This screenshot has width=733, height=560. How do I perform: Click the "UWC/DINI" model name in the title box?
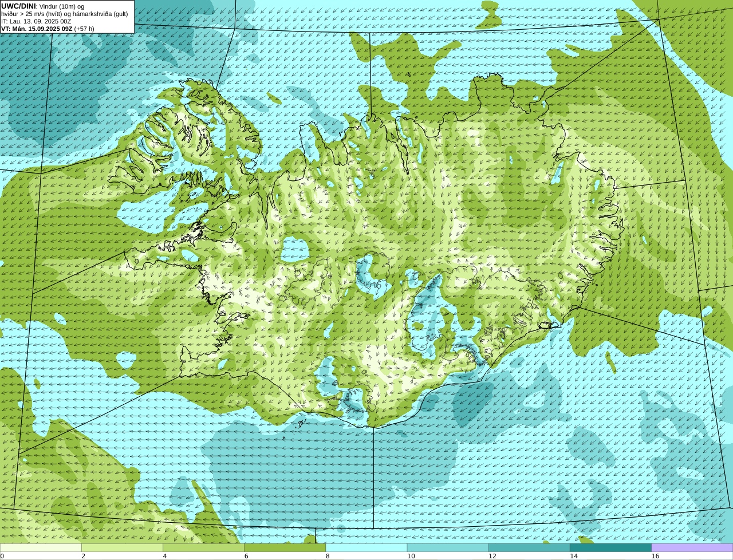point(18,6)
